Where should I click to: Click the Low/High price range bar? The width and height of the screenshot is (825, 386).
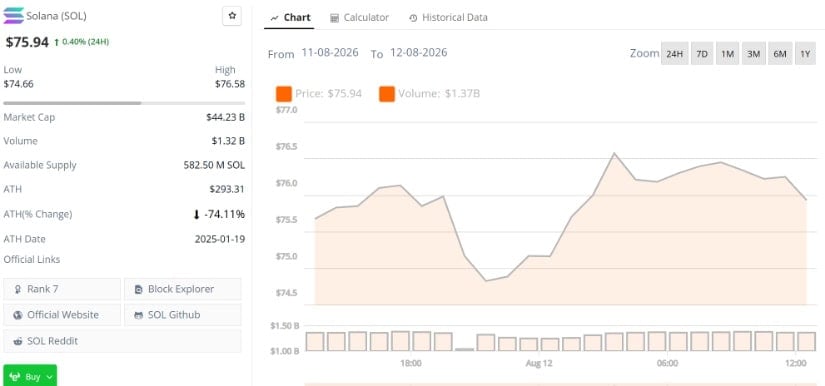click(124, 103)
